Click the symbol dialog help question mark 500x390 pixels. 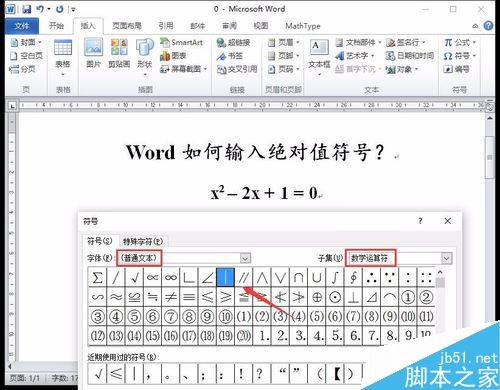pos(420,221)
